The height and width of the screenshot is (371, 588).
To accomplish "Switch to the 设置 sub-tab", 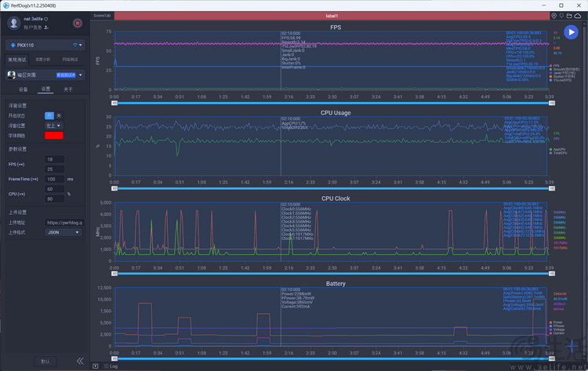I will (45, 89).
